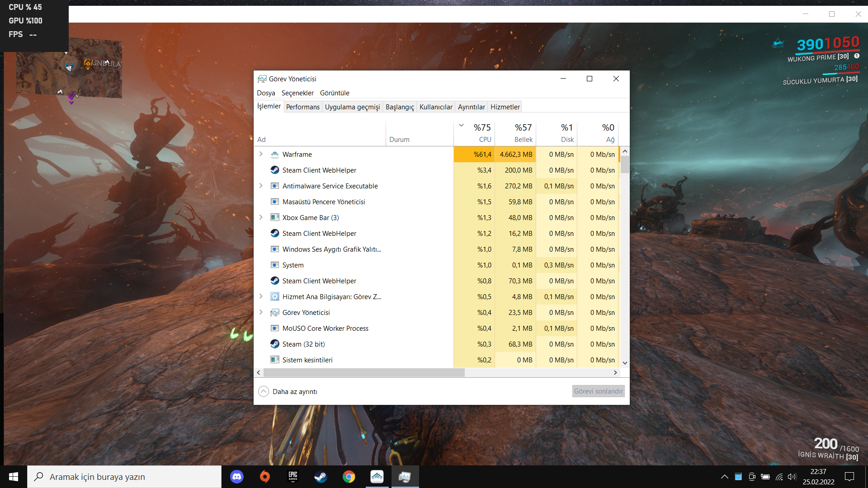The width and height of the screenshot is (868, 488).
Task: Open Discord from the taskbar
Action: point(237,477)
